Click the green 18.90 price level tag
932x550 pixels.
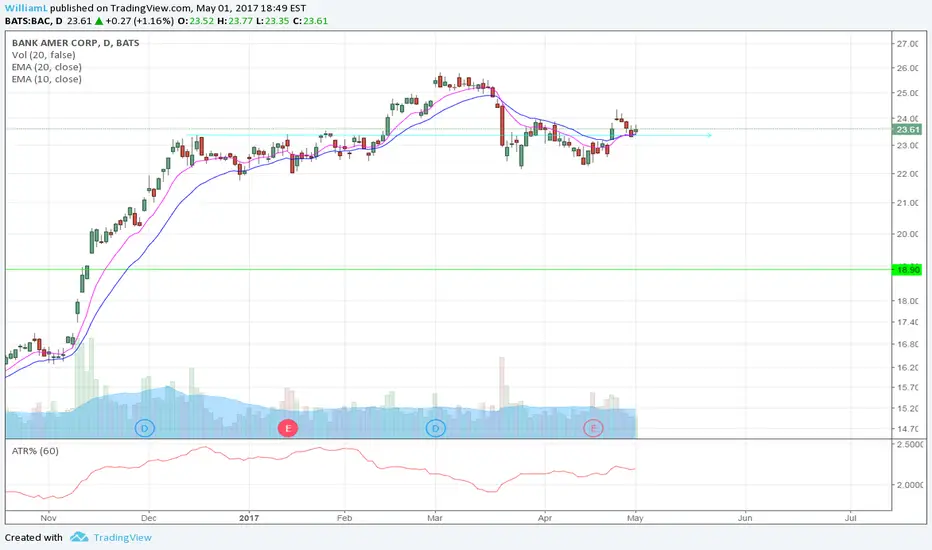click(x=907, y=269)
